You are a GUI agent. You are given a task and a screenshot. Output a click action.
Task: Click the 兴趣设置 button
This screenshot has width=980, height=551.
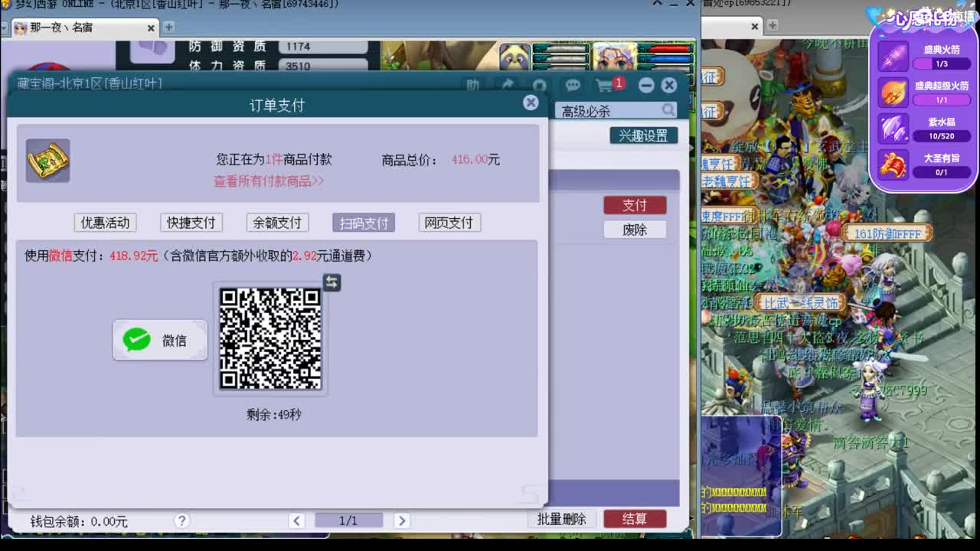coord(644,135)
